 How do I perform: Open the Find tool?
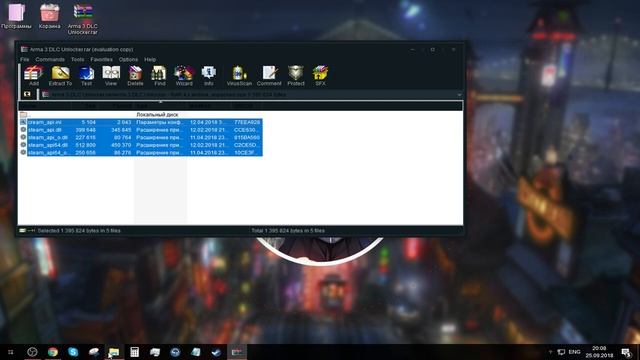(x=159, y=76)
